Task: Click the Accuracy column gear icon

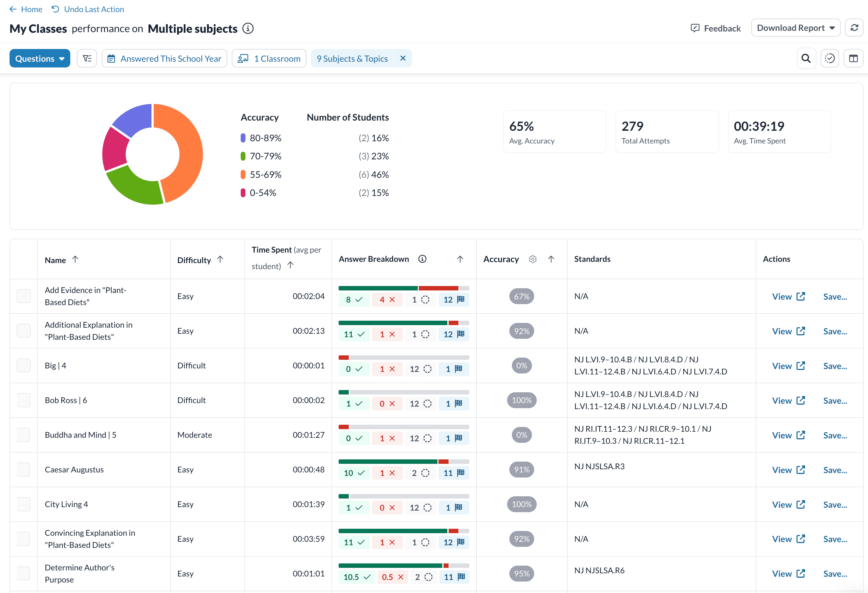Action: coord(532,259)
